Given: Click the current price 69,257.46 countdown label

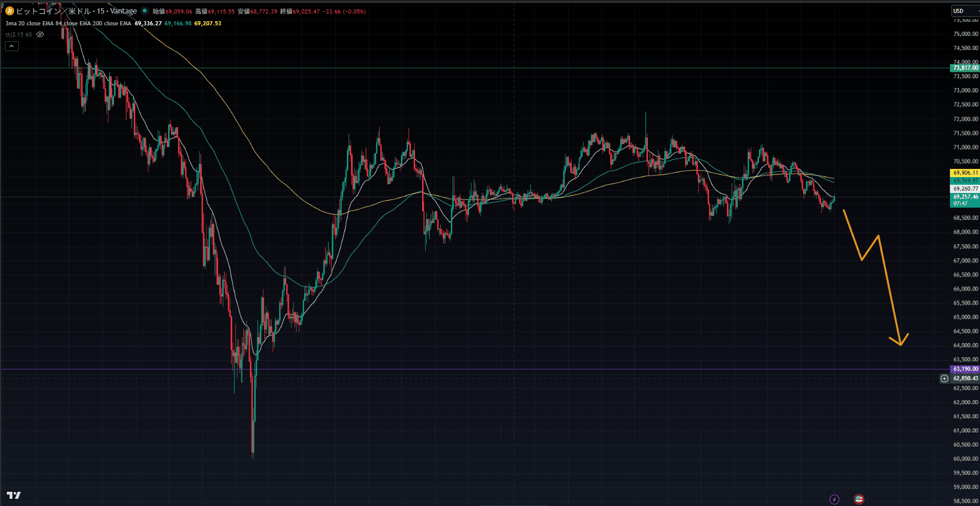Looking at the screenshot, I should (965, 200).
